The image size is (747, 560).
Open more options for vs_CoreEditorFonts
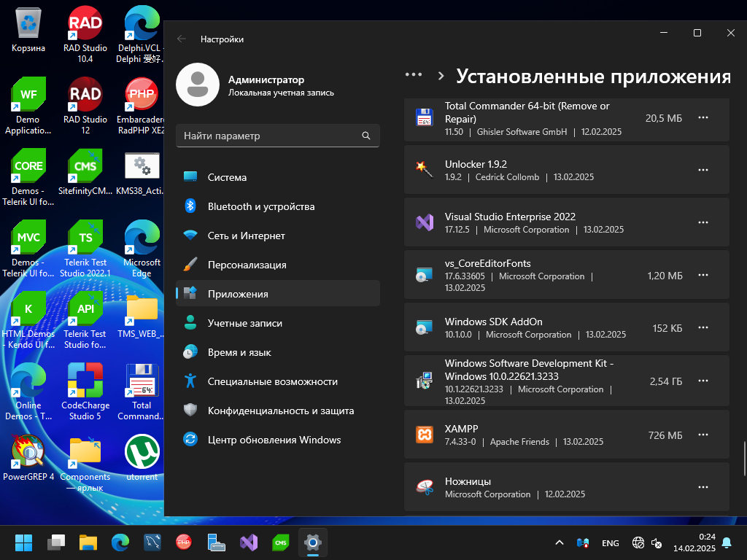(703, 275)
